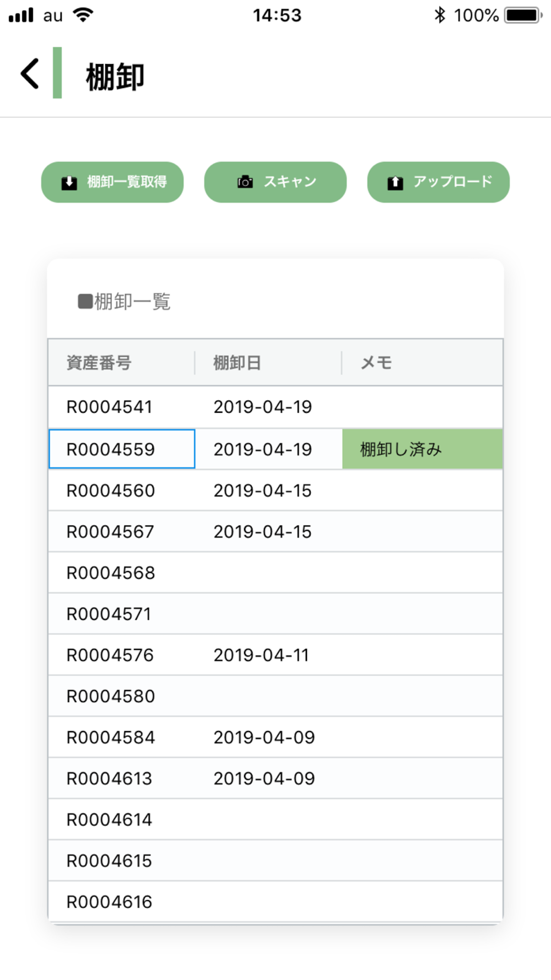Image resolution: width=551 pixels, height=980 pixels.
Task: Tap the back chevron icon
Action: pyautogui.click(x=30, y=74)
